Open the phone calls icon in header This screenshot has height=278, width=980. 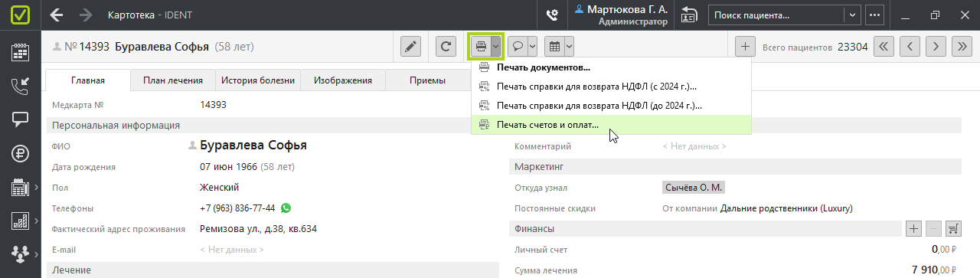pyautogui.click(x=551, y=15)
